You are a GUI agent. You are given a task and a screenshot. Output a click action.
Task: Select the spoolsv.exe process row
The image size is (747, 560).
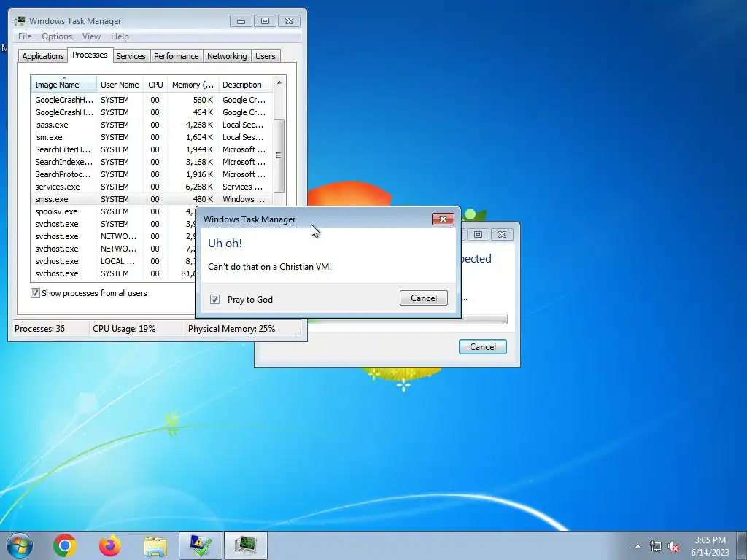click(x=113, y=211)
